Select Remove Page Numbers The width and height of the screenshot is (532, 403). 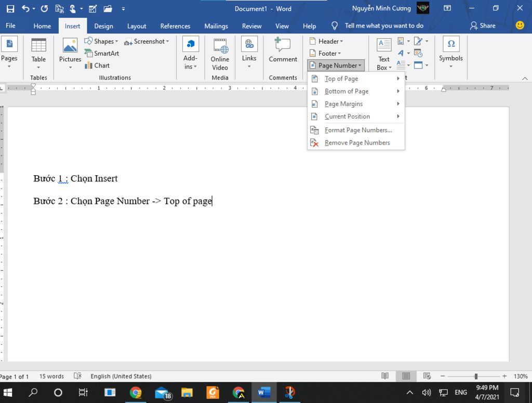click(356, 142)
